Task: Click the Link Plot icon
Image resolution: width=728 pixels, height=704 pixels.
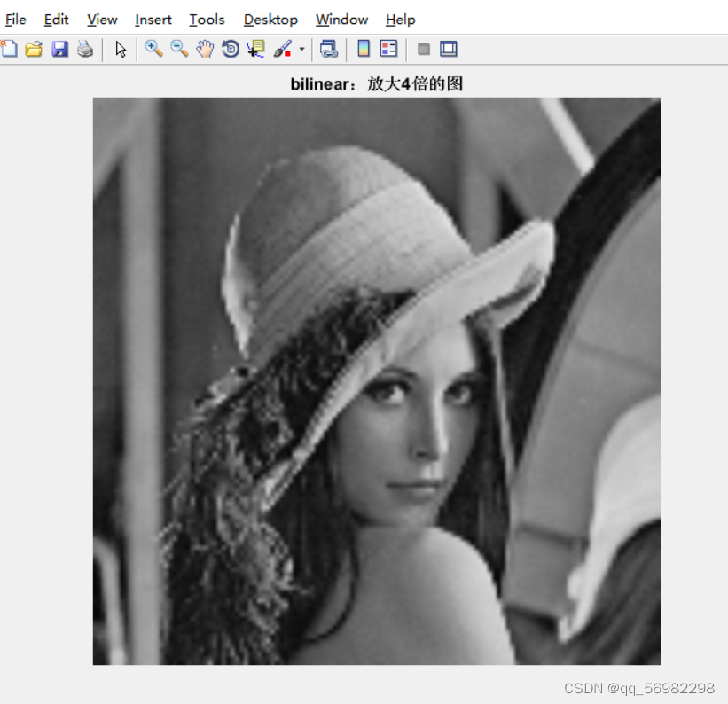Action: click(x=329, y=49)
